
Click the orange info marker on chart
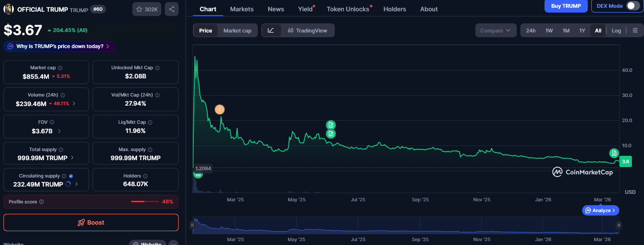pyautogui.click(x=220, y=110)
